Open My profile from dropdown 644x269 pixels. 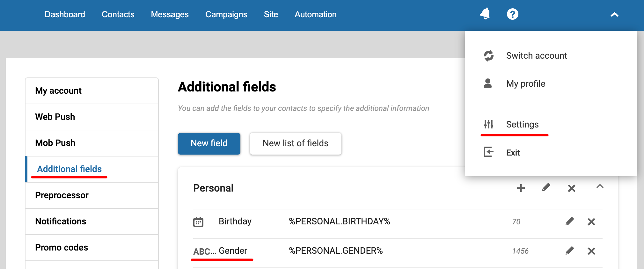tap(525, 84)
